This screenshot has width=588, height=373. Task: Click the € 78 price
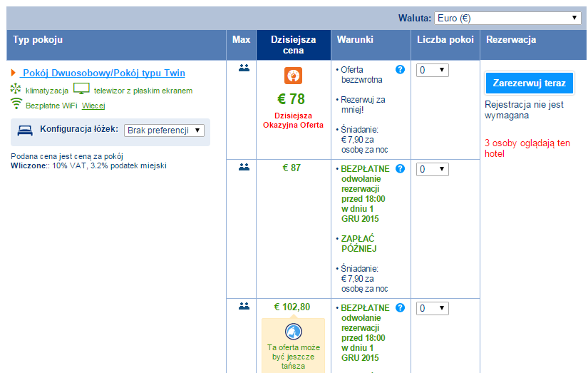click(291, 99)
